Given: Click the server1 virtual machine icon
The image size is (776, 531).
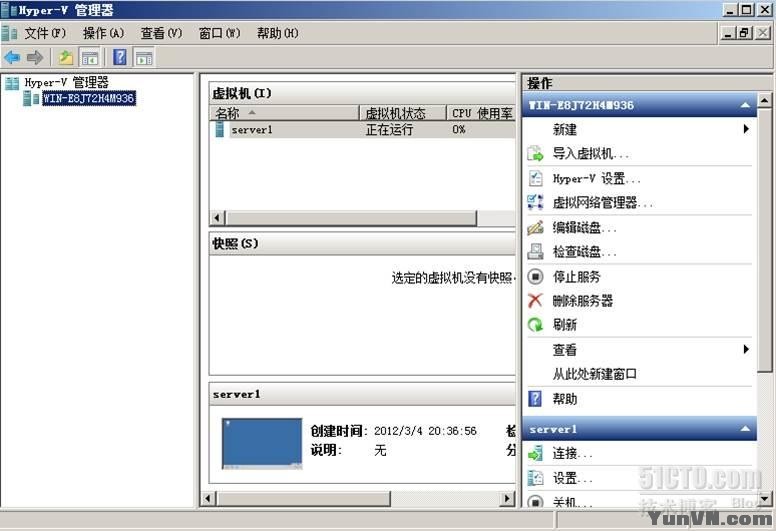Looking at the screenshot, I should coord(219,130).
